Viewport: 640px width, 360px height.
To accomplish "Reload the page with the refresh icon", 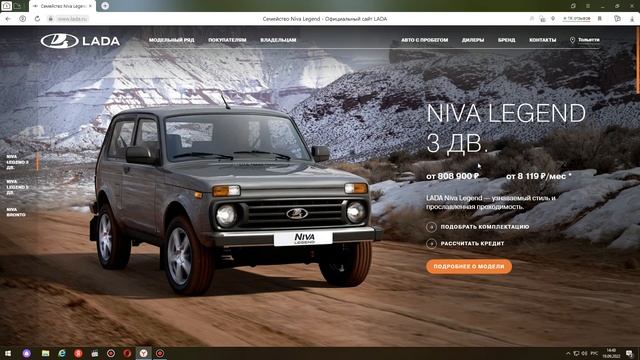I will (x=37, y=19).
